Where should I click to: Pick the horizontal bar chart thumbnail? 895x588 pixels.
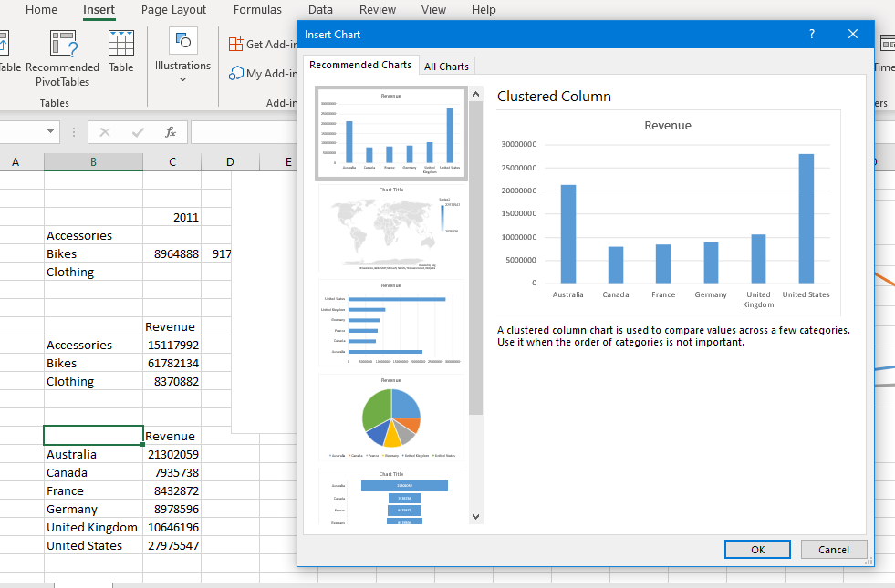tap(390, 324)
